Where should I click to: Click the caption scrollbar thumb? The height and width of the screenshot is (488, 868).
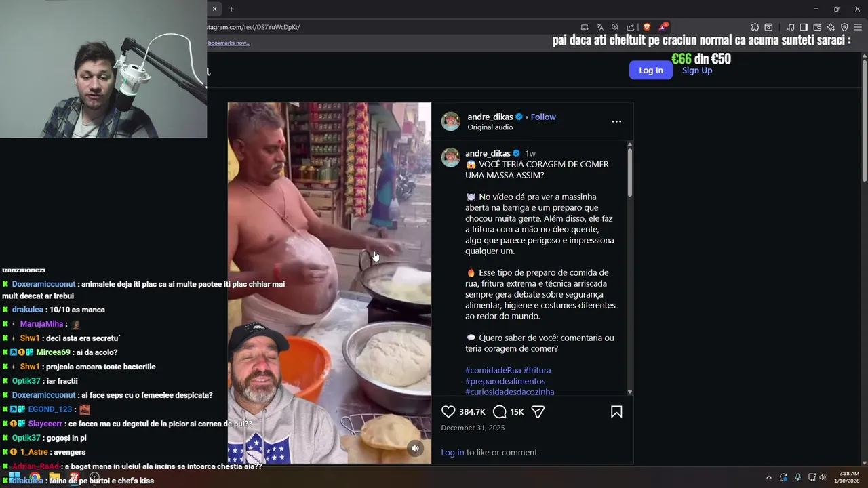coord(630,173)
